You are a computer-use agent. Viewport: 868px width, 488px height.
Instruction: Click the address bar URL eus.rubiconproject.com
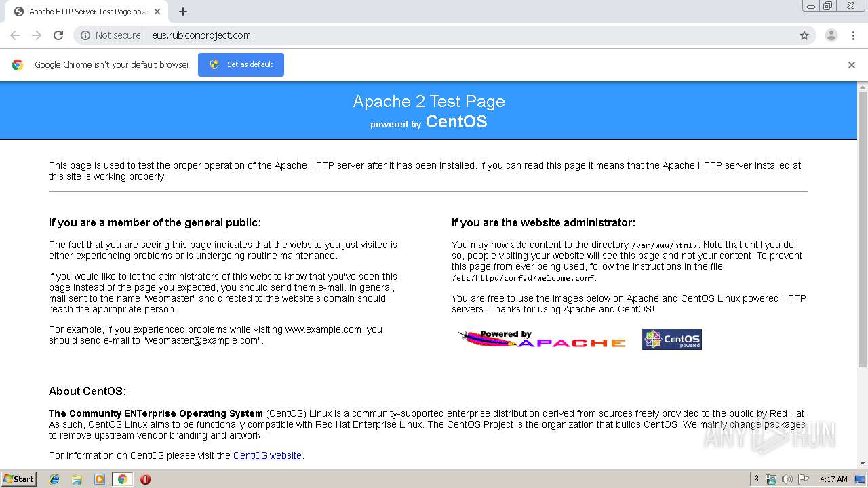point(201,35)
